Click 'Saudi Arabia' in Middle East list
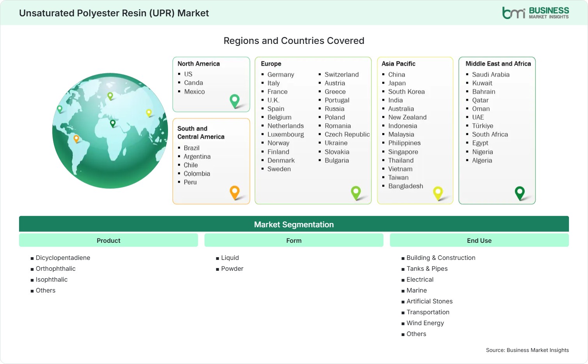Viewport: 588px width, 364px height. [491, 75]
